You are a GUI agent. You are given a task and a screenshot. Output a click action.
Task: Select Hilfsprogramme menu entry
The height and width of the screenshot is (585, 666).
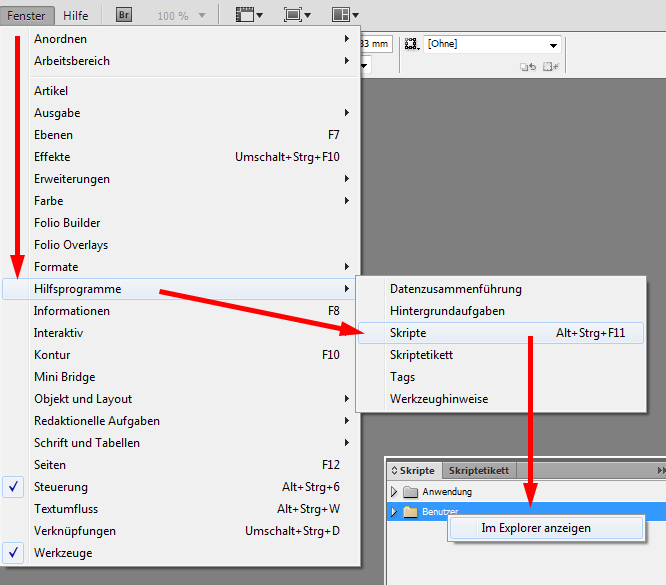[179, 289]
